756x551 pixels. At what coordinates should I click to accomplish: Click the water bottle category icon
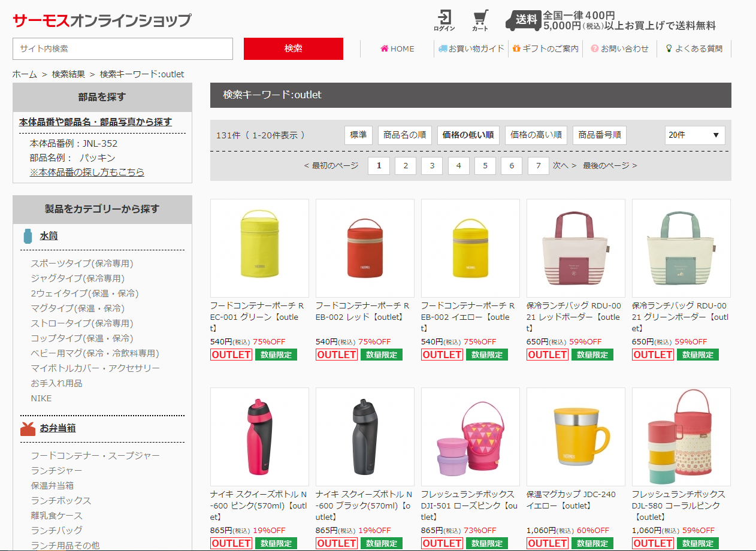[28, 236]
